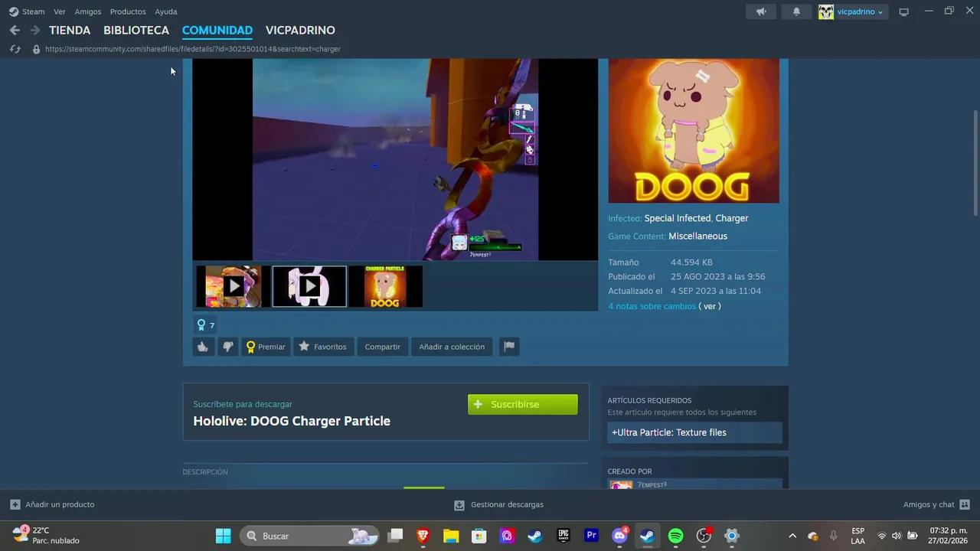Open required item Ultra Particle: Texture files
This screenshot has width=980, height=551.
[x=694, y=432]
